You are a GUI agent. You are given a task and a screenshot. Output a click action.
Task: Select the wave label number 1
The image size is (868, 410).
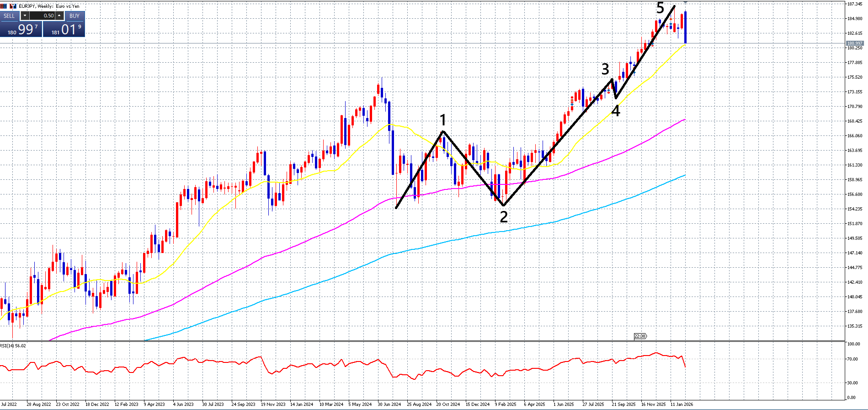click(442, 120)
